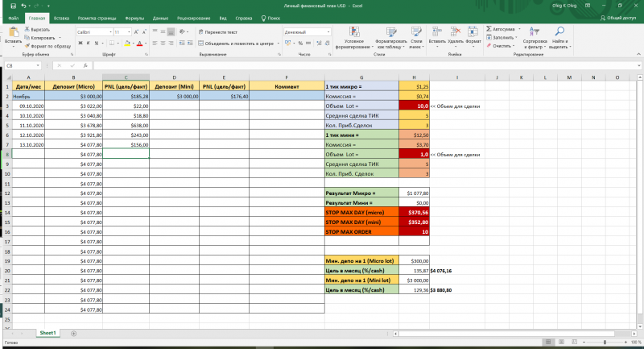Apply borders using the borders icon
Screen dimensions: 644x349
pos(111,44)
